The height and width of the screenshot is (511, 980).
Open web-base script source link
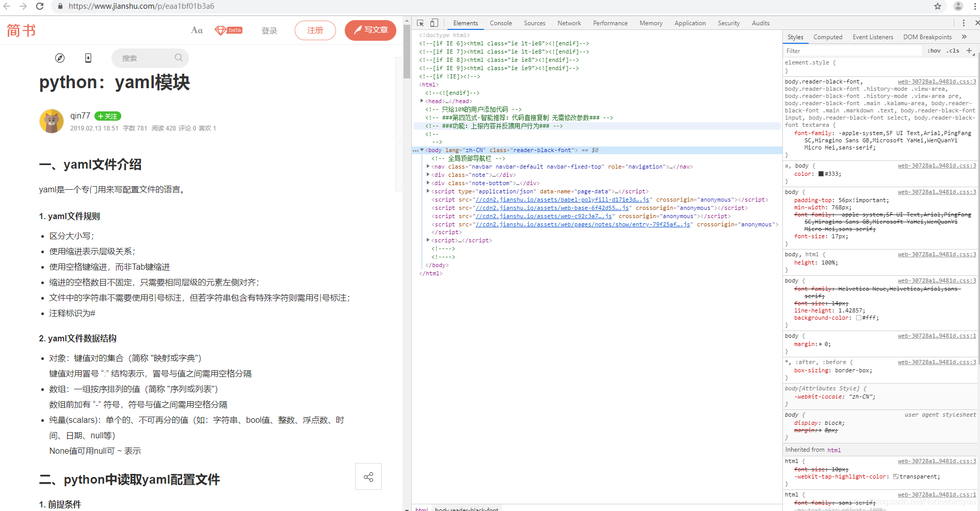click(x=552, y=208)
